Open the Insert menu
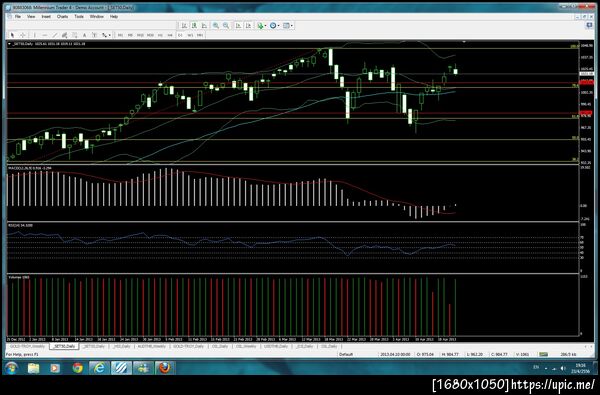Image resolution: width=600 pixels, height=395 pixels. pos(46,17)
